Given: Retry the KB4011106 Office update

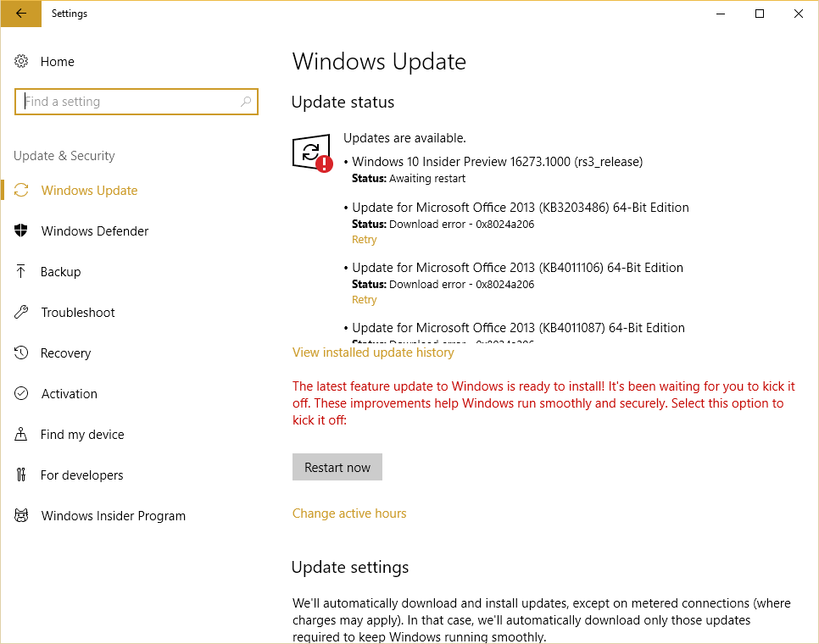Looking at the screenshot, I should [x=364, y=300].
